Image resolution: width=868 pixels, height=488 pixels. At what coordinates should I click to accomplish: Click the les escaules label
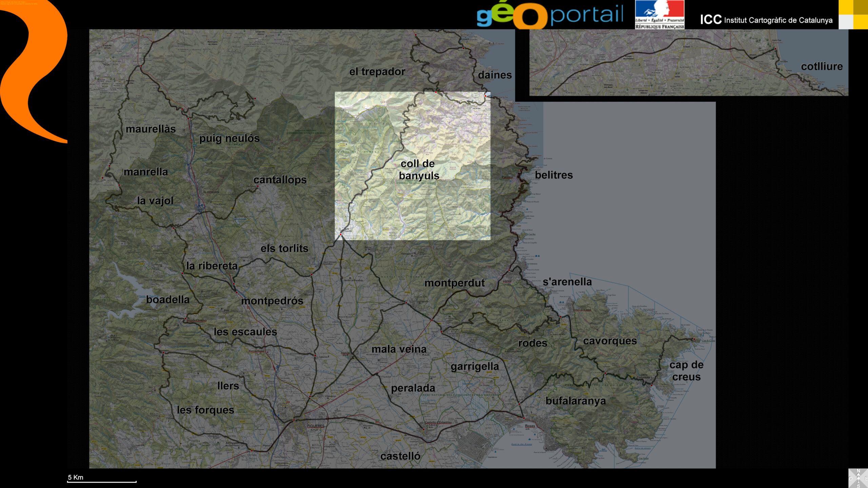245,332
